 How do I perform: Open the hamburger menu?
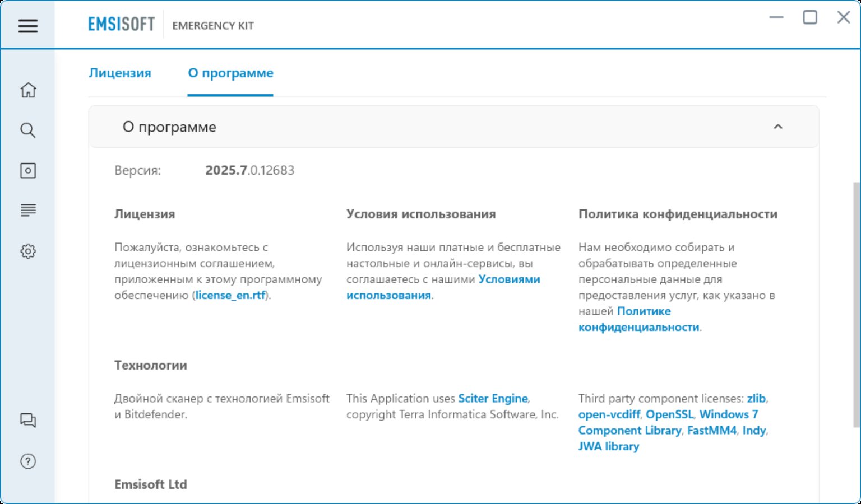27,26
